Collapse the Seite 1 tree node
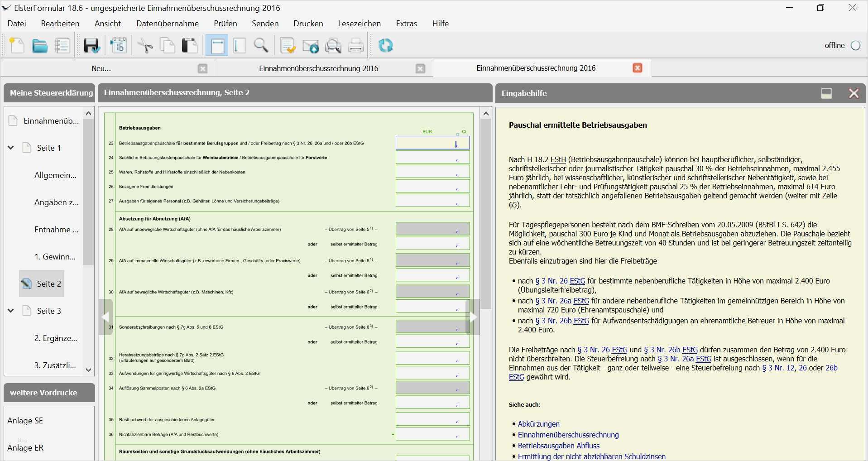Viewport: 868px width, 461px height. click(x=11, y=148)
